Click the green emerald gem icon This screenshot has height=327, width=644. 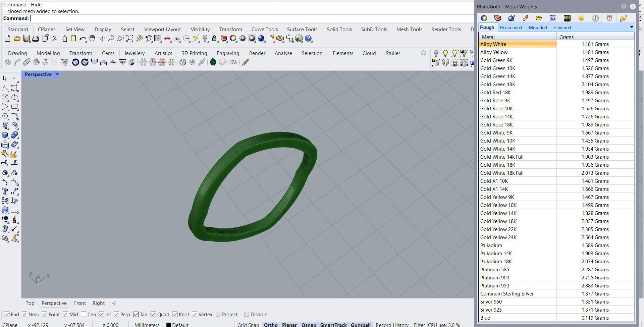click(x=213, y=62)
